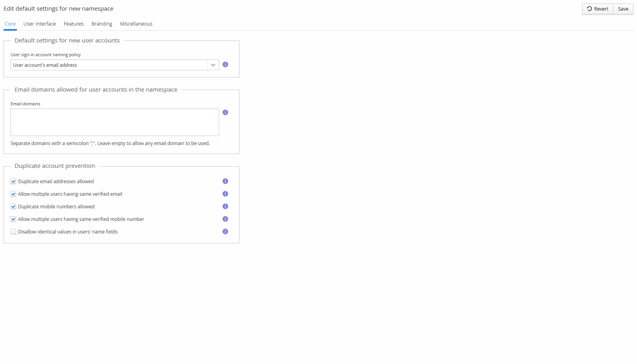The image size is (637, 364).
Task: Select the Miscellaneous tab
Action: tap(136, 24)
